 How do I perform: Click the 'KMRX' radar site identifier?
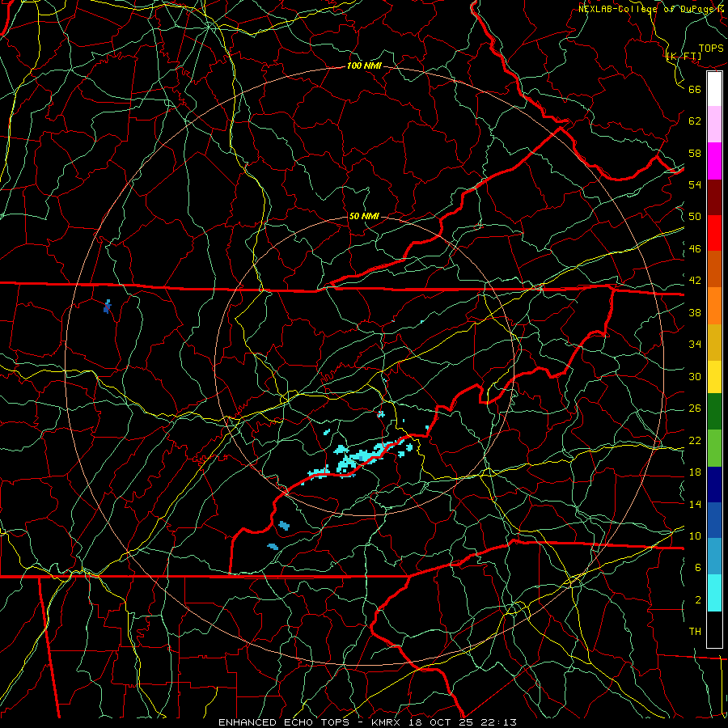(387, 722)
